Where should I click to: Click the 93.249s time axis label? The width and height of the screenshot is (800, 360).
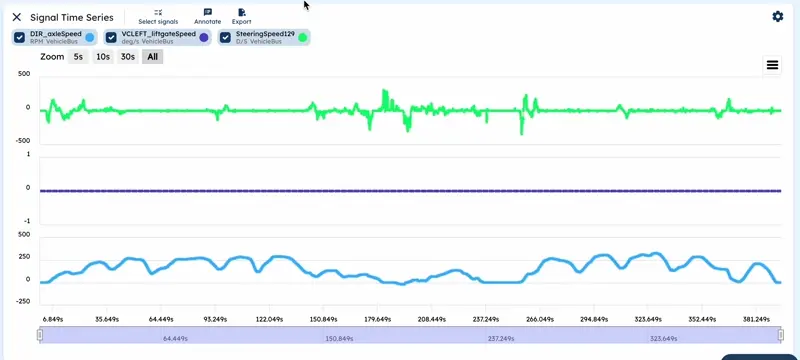[215, 319]
